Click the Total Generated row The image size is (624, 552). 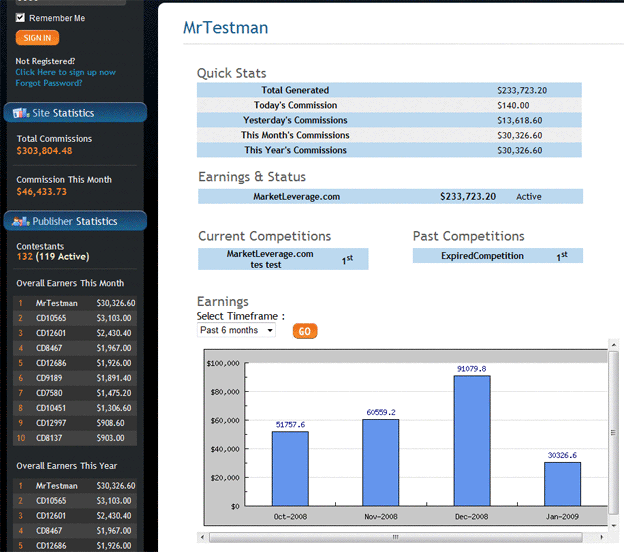coord(389,90)
